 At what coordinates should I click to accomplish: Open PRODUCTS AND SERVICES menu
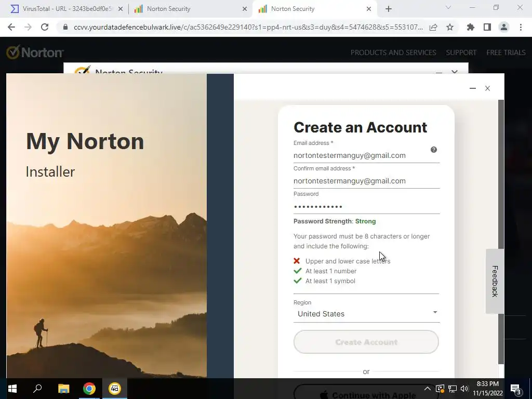[x=393, y=52]
